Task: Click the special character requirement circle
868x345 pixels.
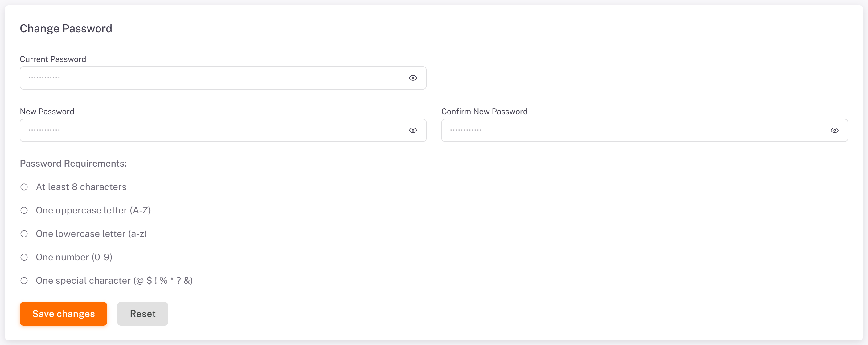Action: pyautogui.click(x=24, y=281)
